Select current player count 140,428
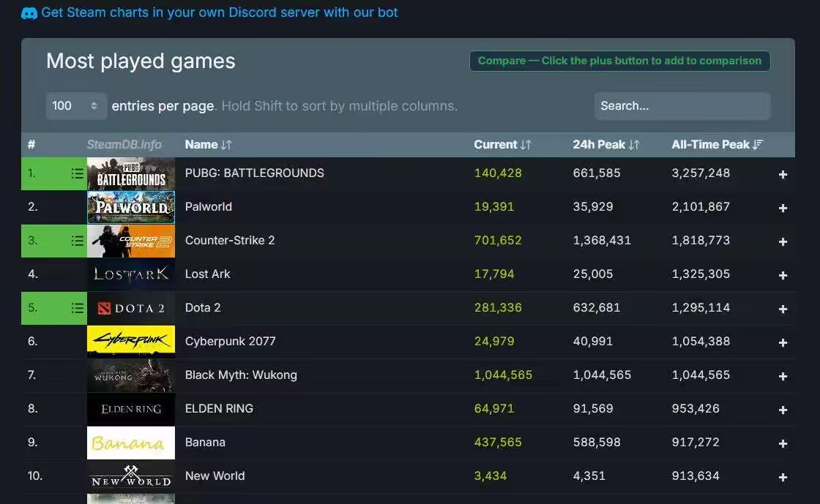The image size is (820, 504). [498, 173]
